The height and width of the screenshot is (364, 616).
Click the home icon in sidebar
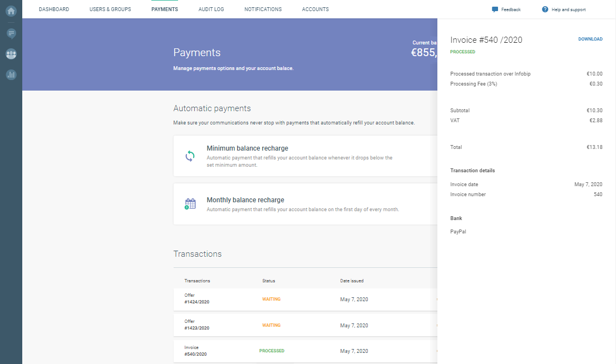[11, 11]
